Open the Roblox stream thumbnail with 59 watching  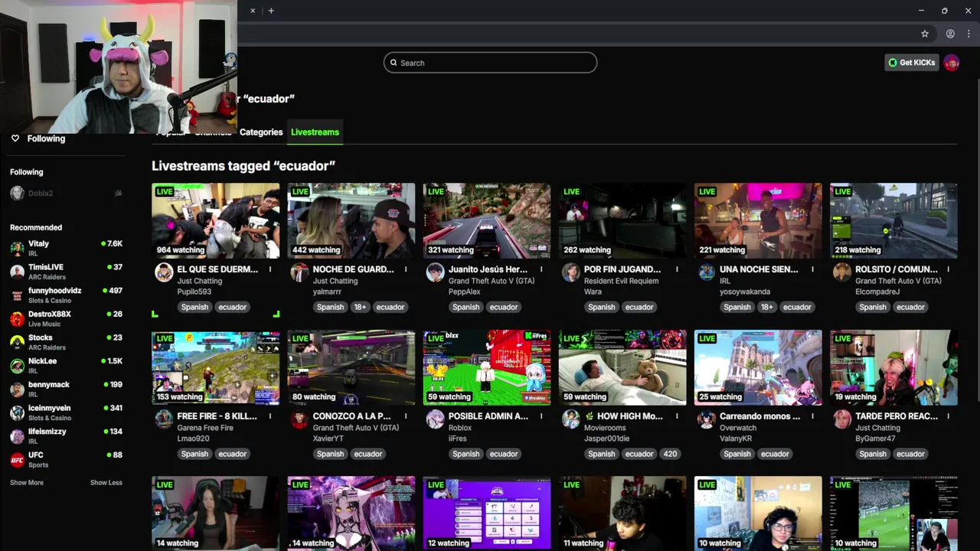click(486, 367)
